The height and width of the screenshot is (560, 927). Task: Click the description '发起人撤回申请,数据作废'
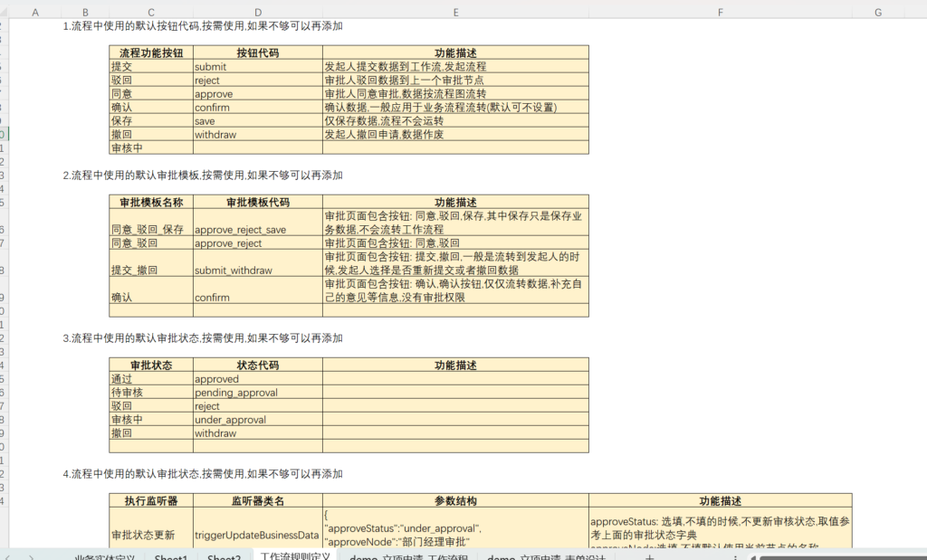tap(456, 134)
